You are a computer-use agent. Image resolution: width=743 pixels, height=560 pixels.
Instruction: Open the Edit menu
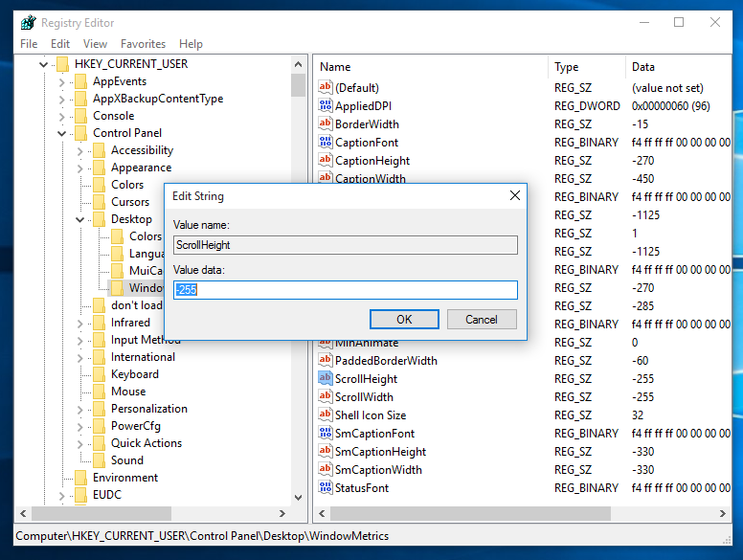click(60, 44)
